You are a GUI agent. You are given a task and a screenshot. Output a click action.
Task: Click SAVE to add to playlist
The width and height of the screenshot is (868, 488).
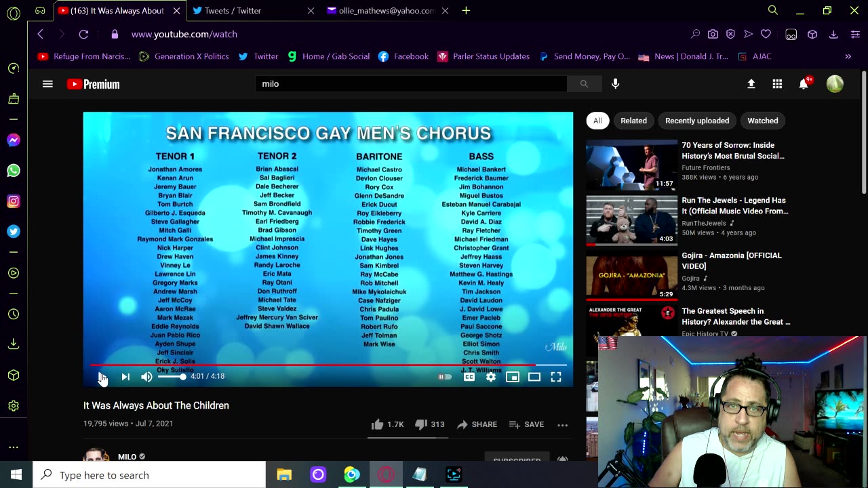point(526,424)
